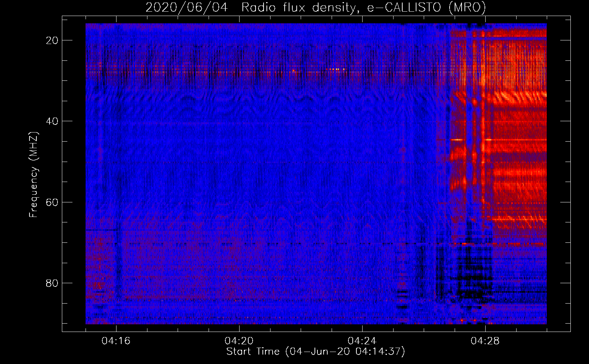This screenshot has width=589, height=364.
Task: Click the 04:24 time tick label
Action: tap(362, 341)
